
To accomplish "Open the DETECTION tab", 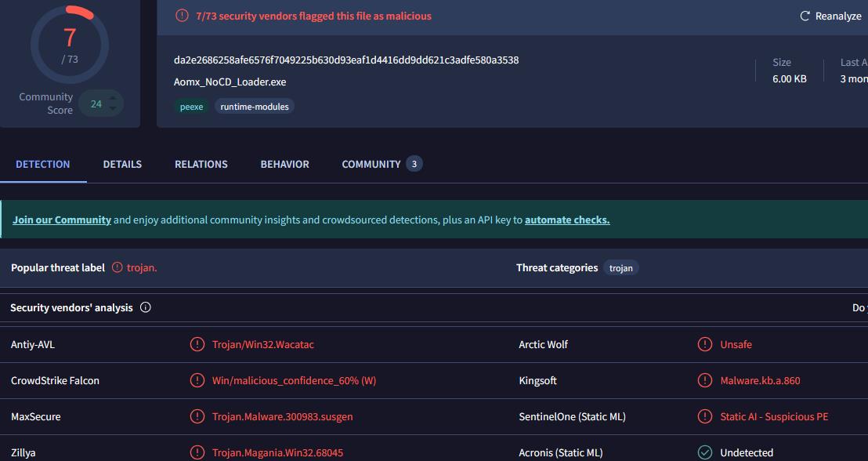I will tap(42, 164).
